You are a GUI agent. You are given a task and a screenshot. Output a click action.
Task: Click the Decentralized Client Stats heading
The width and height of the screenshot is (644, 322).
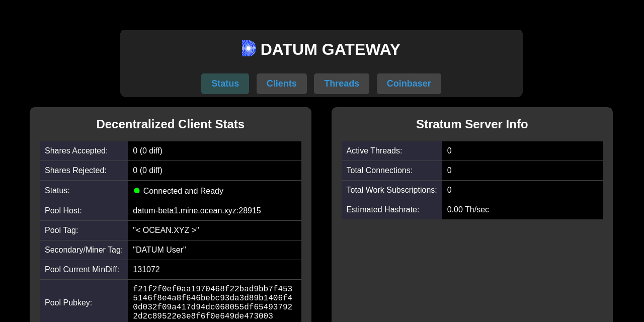pos(171,124)
